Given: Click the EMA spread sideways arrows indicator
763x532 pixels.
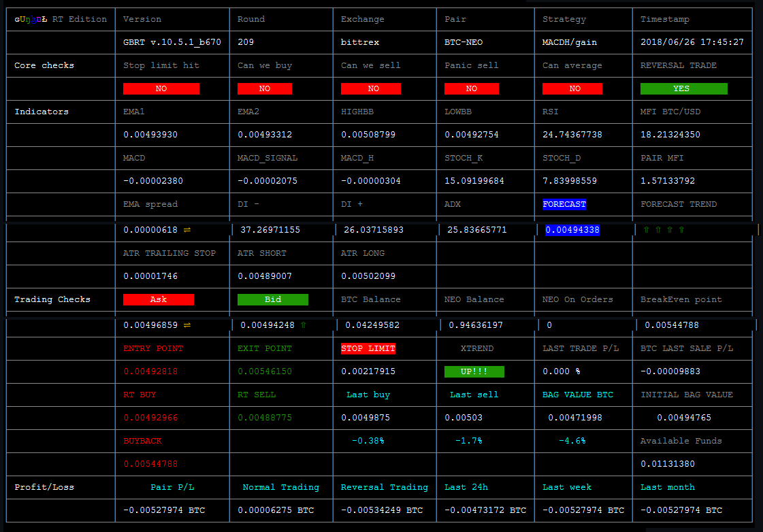Looking at the screenshot, I should 187,230.
